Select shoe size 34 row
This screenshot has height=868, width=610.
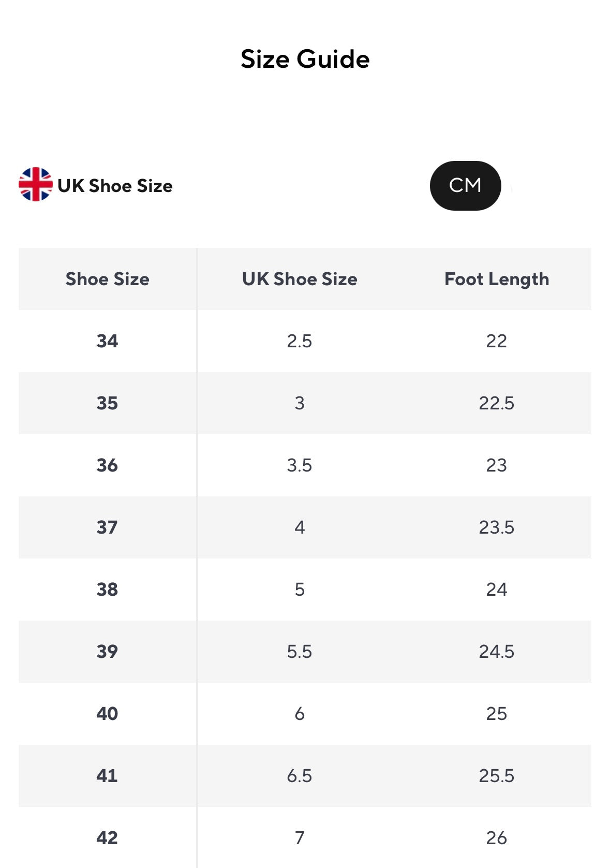pos(107,341)
